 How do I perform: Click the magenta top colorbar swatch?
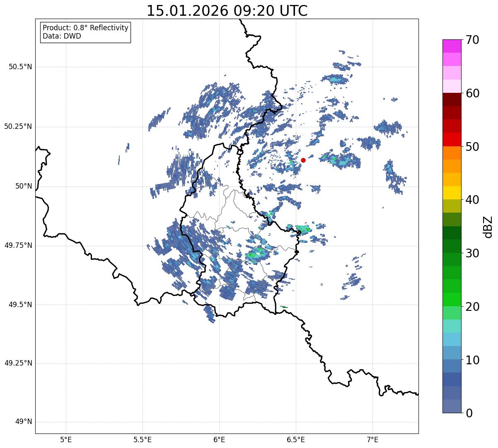[x=452, y=46]
